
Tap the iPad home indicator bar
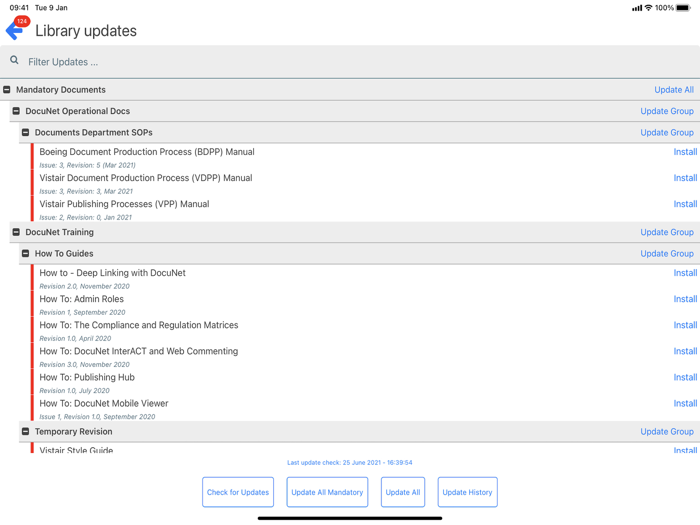coord(350,518)
